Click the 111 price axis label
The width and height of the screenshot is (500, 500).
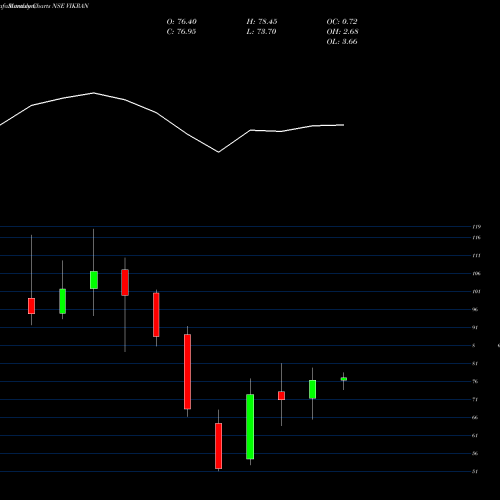pyautogui.click(x=476, y=256)
